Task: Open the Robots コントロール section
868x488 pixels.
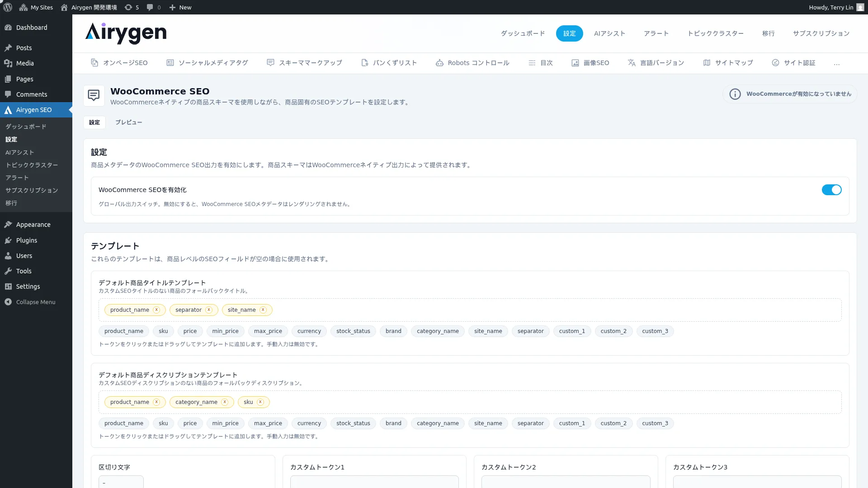Action: point(472,63)
